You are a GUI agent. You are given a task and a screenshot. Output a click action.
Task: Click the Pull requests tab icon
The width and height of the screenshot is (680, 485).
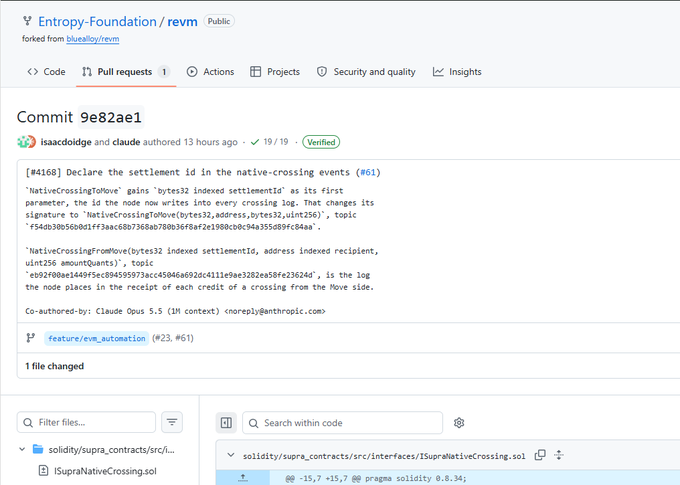(87, 72)
